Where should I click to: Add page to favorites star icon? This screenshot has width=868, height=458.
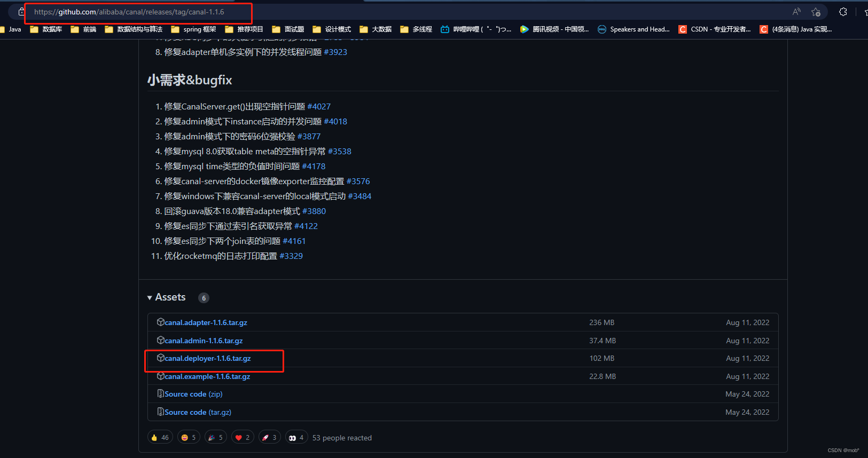click(x=816, y=12)
